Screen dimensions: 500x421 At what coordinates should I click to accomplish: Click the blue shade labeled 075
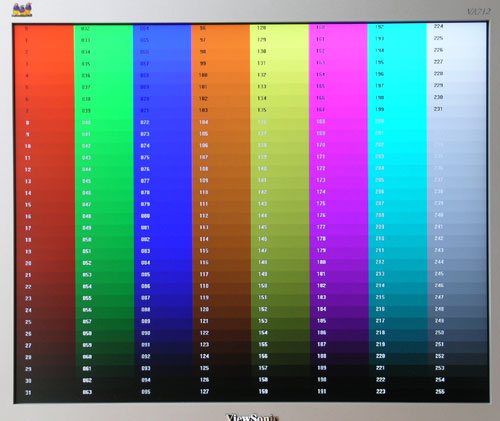coord(163,158)
